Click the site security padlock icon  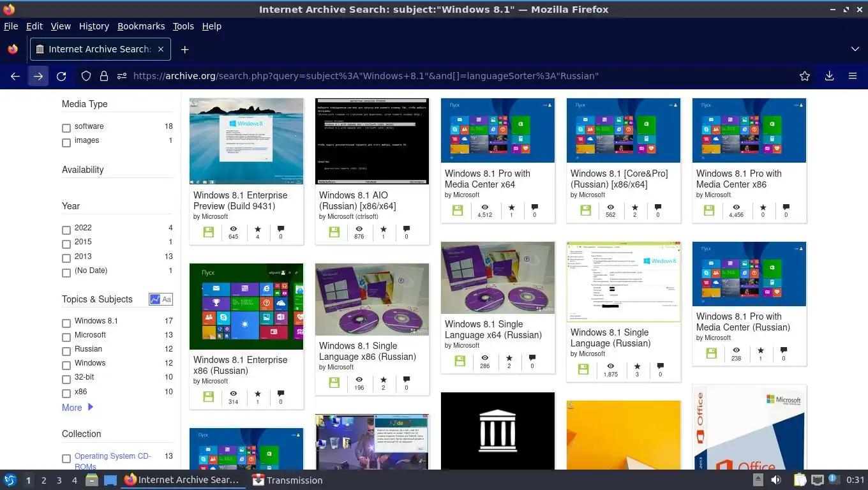(104, 76)
